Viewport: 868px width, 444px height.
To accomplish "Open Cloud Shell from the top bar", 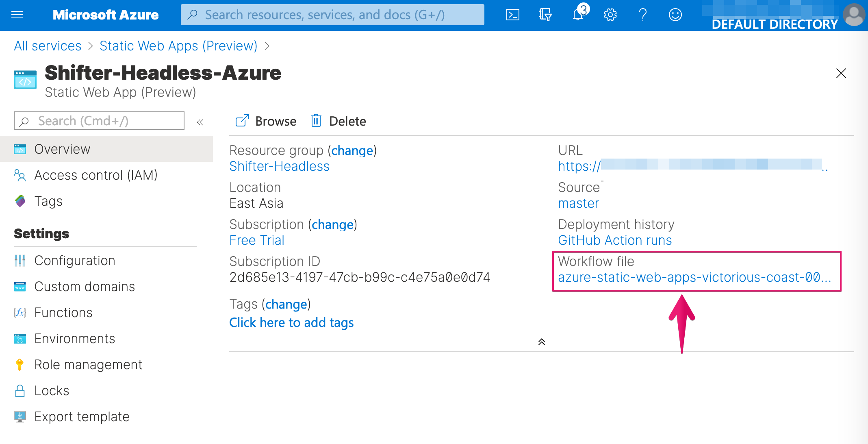I will point(512,15).
